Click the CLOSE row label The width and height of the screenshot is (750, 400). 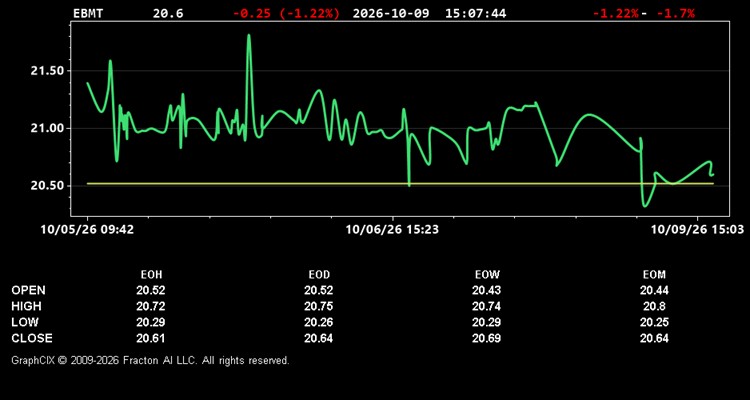point(32,338)
